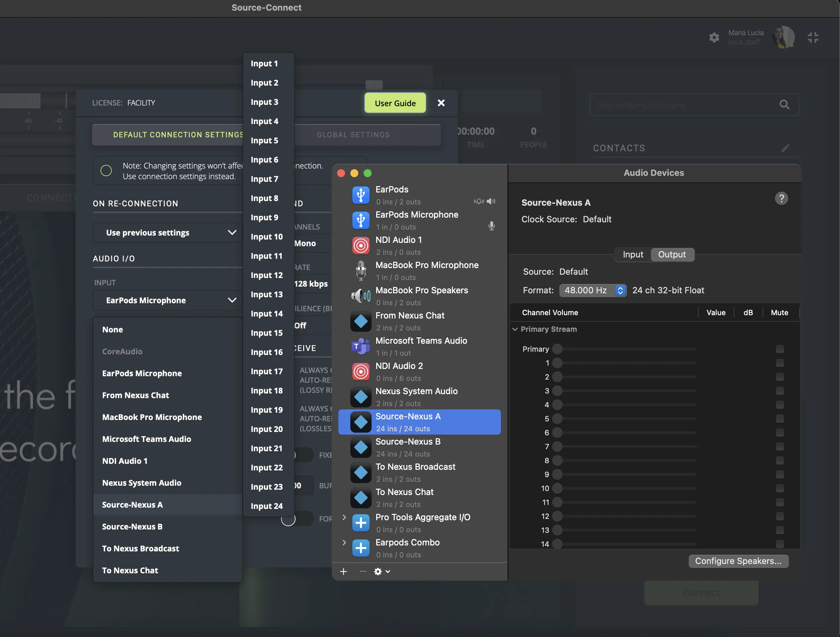Toggle Mute checkbox for channel 9
840x637 pixels.
click(x=780, y=474)
